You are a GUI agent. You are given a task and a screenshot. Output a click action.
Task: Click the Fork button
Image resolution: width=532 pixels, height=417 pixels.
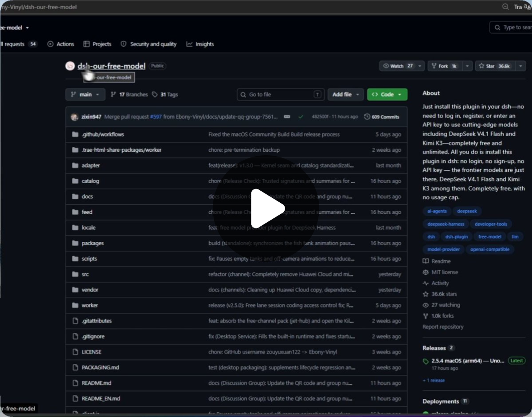(x=445, y=66)
